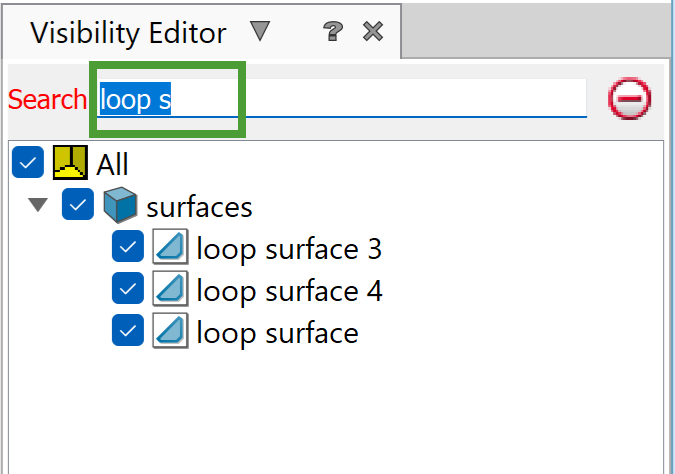The image size is (675, 474).
Task: Select the Visibility Editor tab
Action: tap(128, 32)
